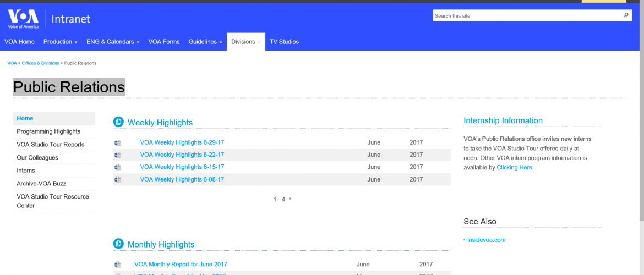Open VOA Studio Tour Resource Center

tap(54, 201)
